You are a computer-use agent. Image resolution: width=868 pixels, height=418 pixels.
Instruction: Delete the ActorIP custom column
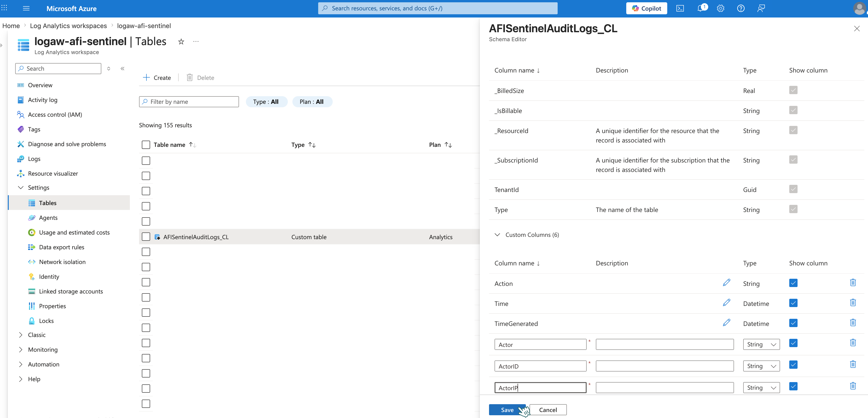pyautogui.click(x=853, y=386)
